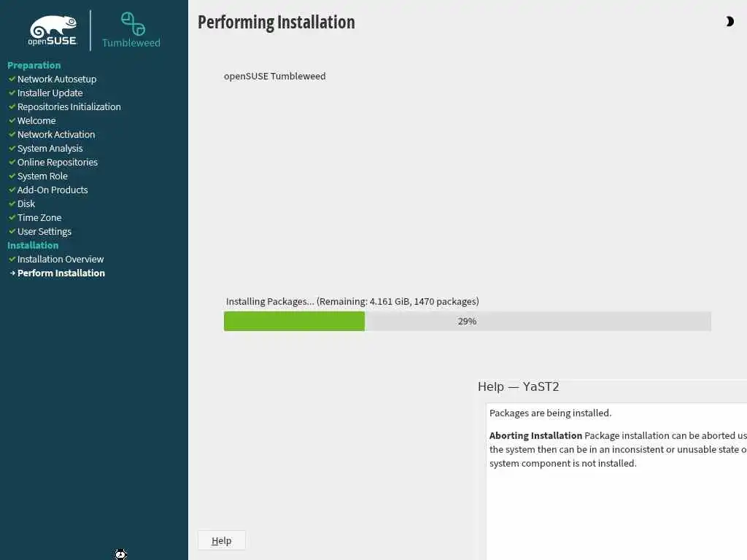Image resolution: width=747 pixels, height=560 pixels.
Task: Click the Aborting Installation help heading
Action: 535,435
